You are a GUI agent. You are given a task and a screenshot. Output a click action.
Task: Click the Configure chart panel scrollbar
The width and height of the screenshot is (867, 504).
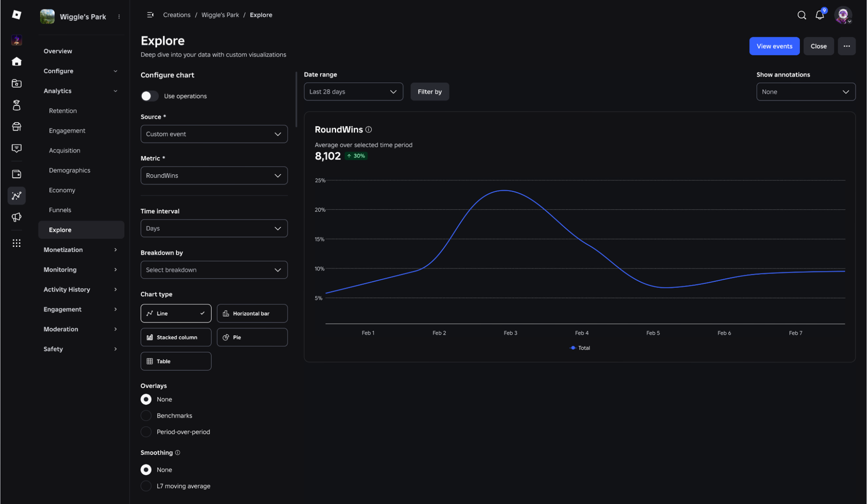296,100
